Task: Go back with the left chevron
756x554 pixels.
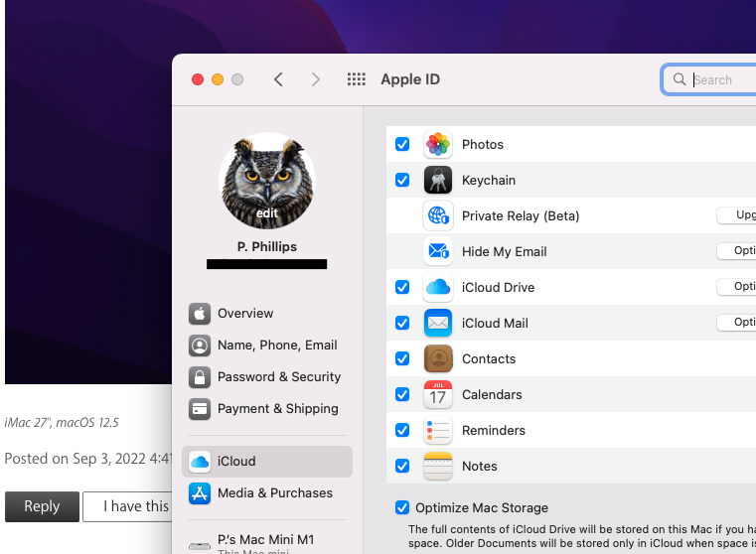Action: coord(278,79)
